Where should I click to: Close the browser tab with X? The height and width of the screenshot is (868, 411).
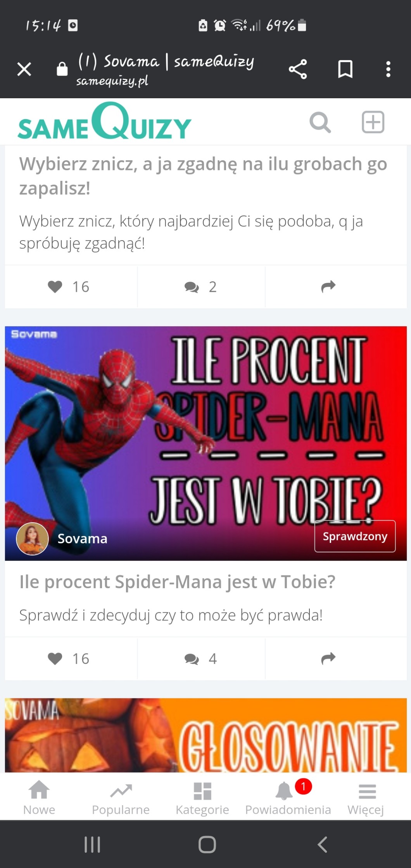click(24, 69)
